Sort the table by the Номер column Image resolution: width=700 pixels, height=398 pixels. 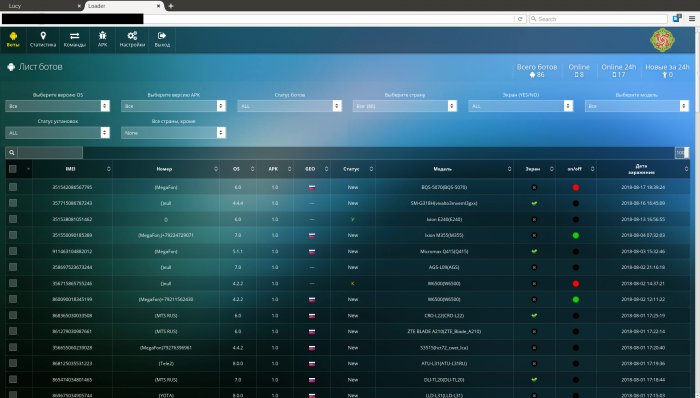(166, 169)
